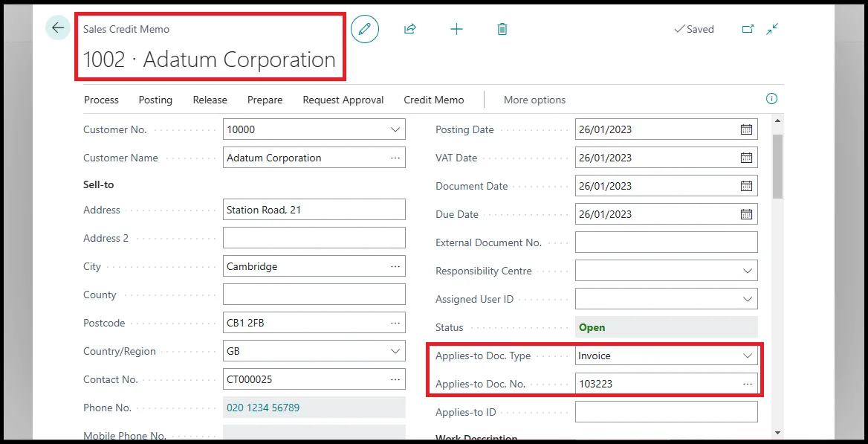This screenshot has width=868, height=444.
Task: Open Due Date calendar picker
Action: [x=746, y=214]
